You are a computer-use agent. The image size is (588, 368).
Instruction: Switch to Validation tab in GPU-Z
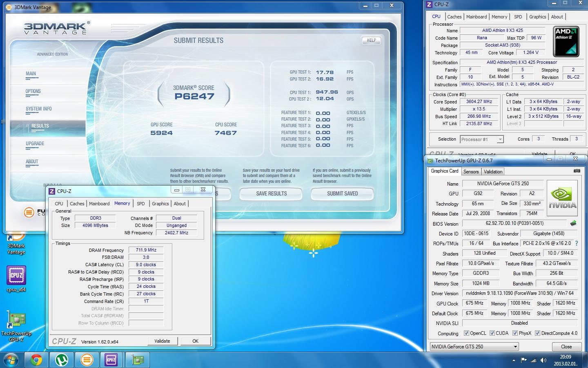coord(493,172)
